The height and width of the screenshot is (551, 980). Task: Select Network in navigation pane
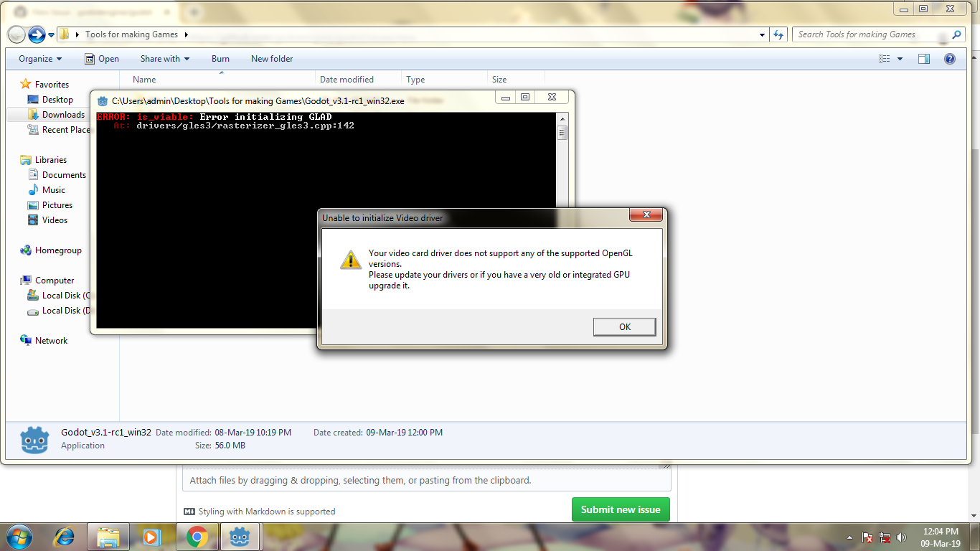click(x=44, y=341)
